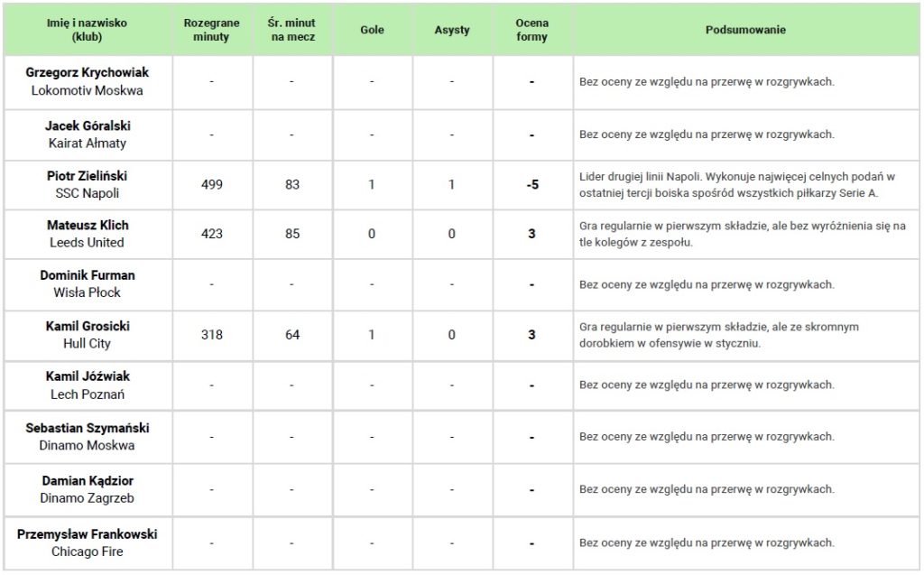Click Zieliński's form rating of -5
The height and width of the screenshot is (575, 924).
coord(532,184)
